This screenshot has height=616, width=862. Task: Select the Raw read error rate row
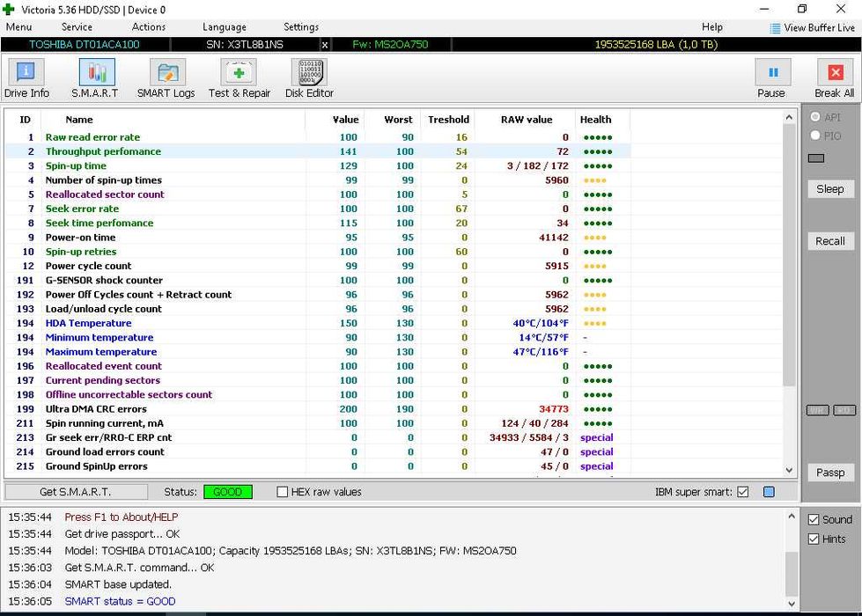pyautogui.click(x=318, y=137)
